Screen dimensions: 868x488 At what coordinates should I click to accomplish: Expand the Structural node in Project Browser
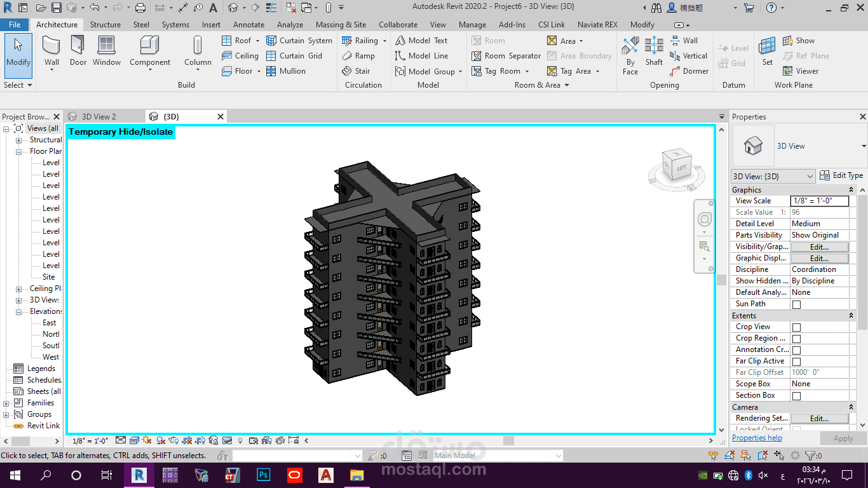pos(18,140)
